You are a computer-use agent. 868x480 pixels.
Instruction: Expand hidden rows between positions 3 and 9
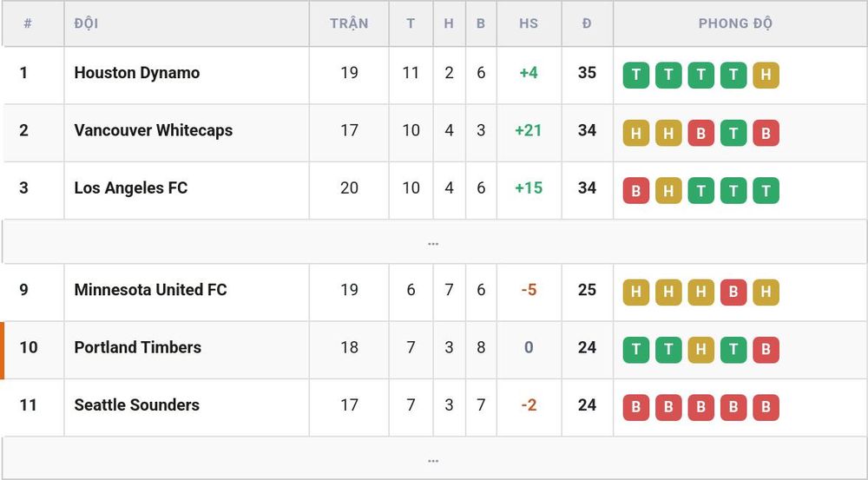pos(433,242)
